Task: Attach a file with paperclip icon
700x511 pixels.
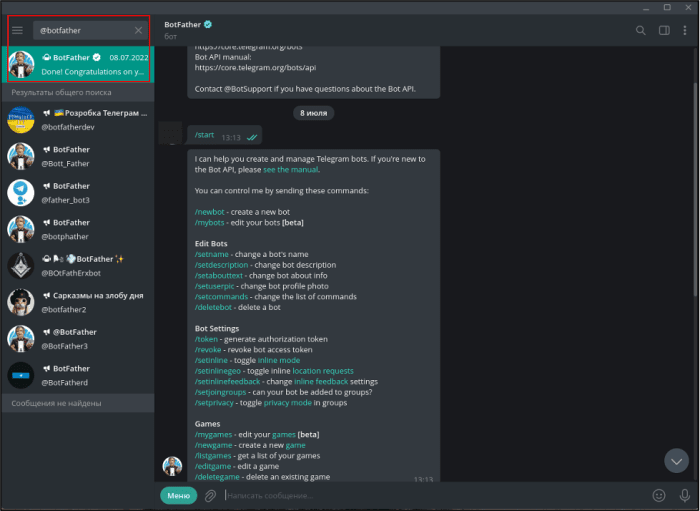Action: (x=210, y=495)
